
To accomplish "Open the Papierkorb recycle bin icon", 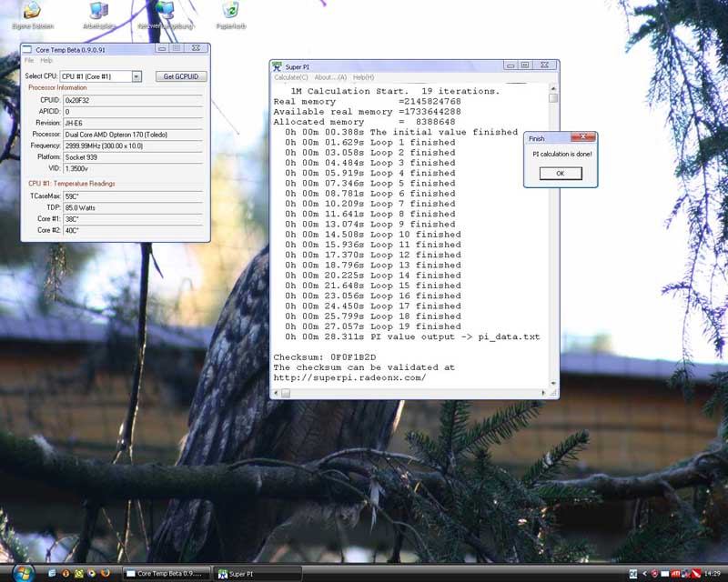I will [x=231, y=15].
